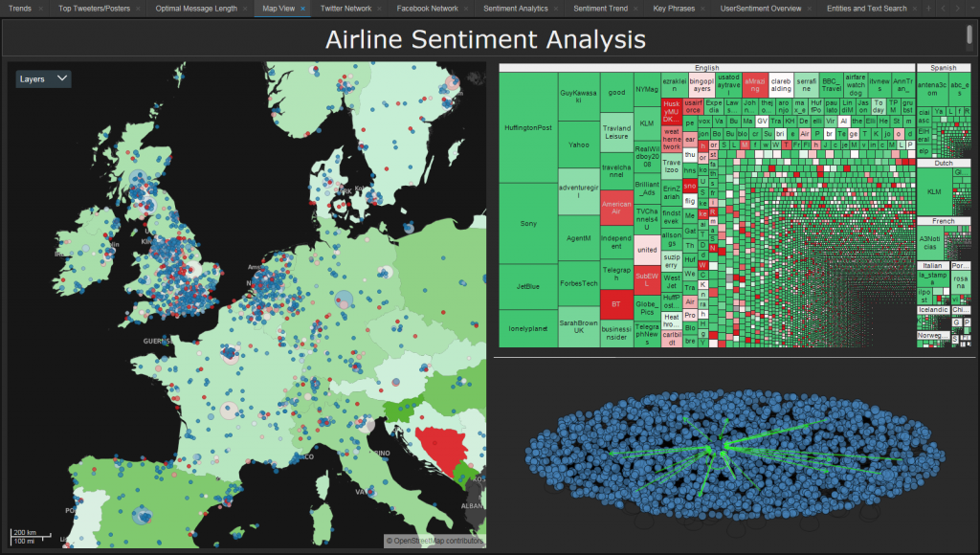Select the red American Air tile

tap(615, 206)
